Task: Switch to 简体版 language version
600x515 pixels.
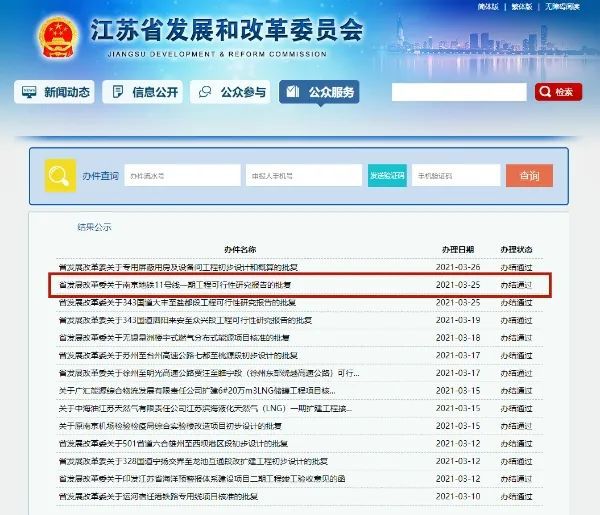Action: (488, 7)
